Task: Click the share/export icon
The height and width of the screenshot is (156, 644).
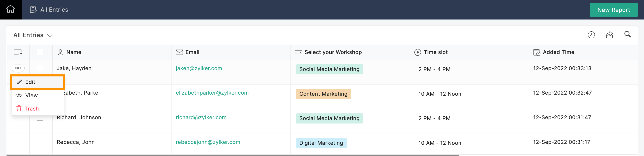Action: 609,35
